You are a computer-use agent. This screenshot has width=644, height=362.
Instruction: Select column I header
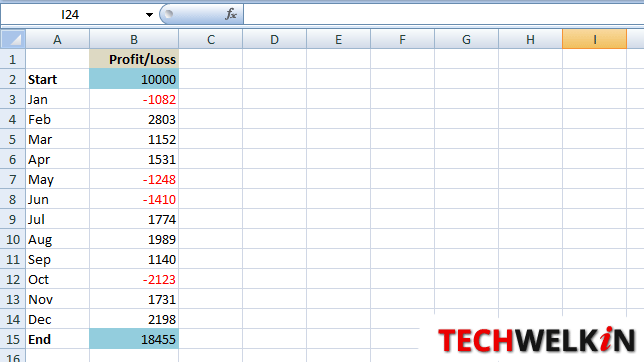(x=594, y=39)
